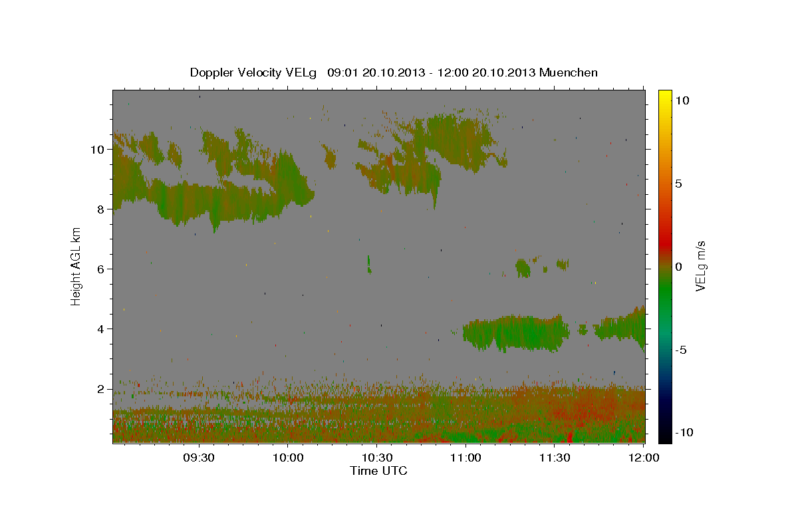Click the x-axis tick label 11:00
Image resolution: width=798 pixels, height=532 pixels.
(x=465, y=458)
